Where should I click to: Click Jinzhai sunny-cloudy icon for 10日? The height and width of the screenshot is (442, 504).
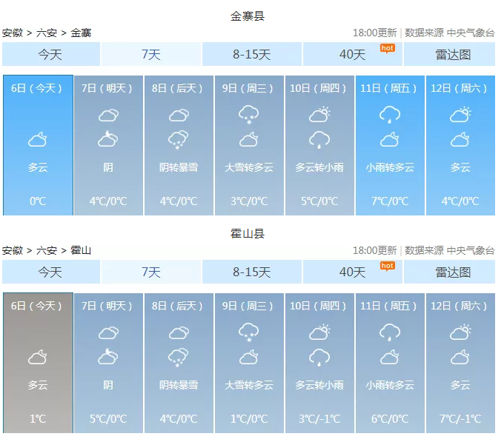click(319, 114)
